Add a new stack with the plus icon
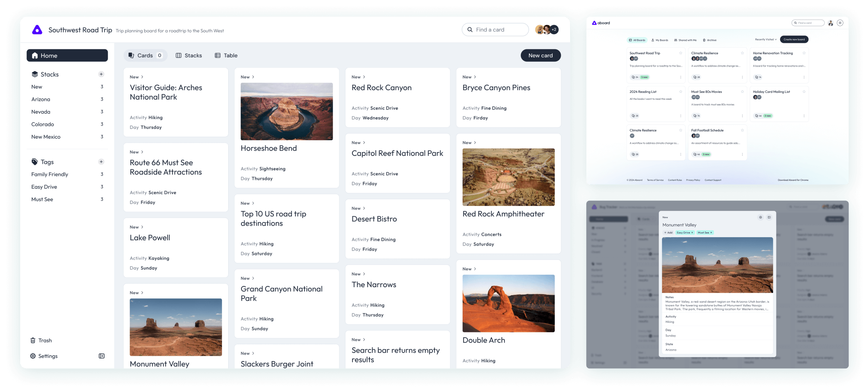The height and width of the screenshot is (391, 868). pos(101,74)
